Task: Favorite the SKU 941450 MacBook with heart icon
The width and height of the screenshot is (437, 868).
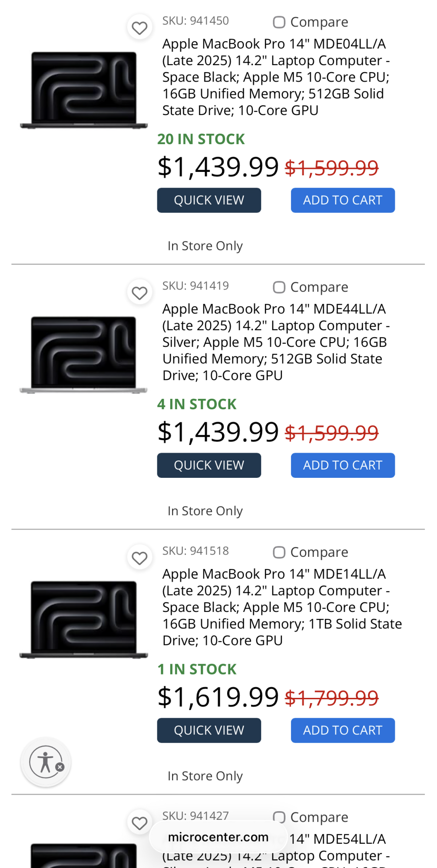Action: point(139,28)
